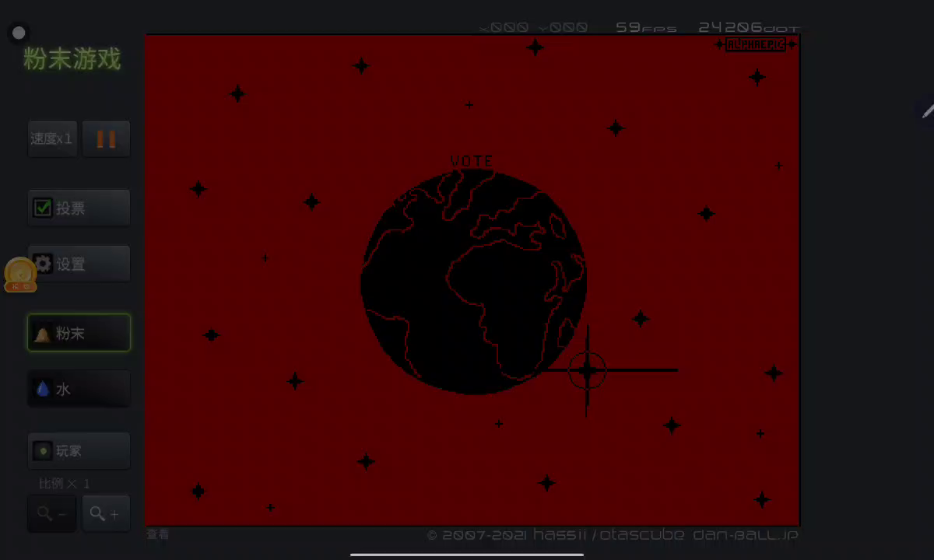Tap the gray circle dot at top-left
The height and width of the screenshot is (560, 934).
tap(19, 33)
